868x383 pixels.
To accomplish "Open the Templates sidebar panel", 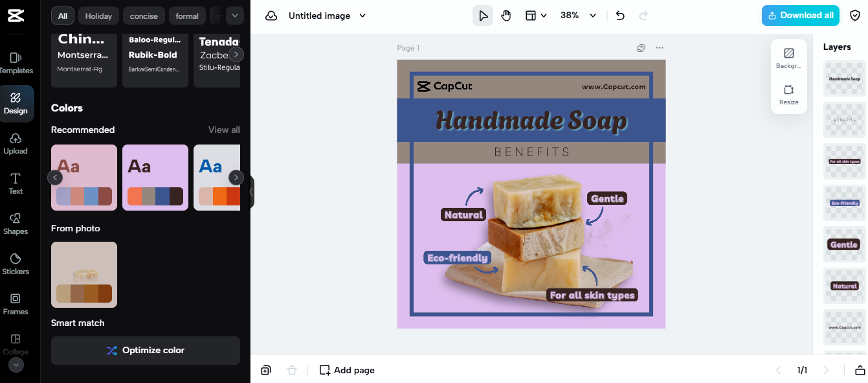I will pyautogui.click(x=16, y=63).
